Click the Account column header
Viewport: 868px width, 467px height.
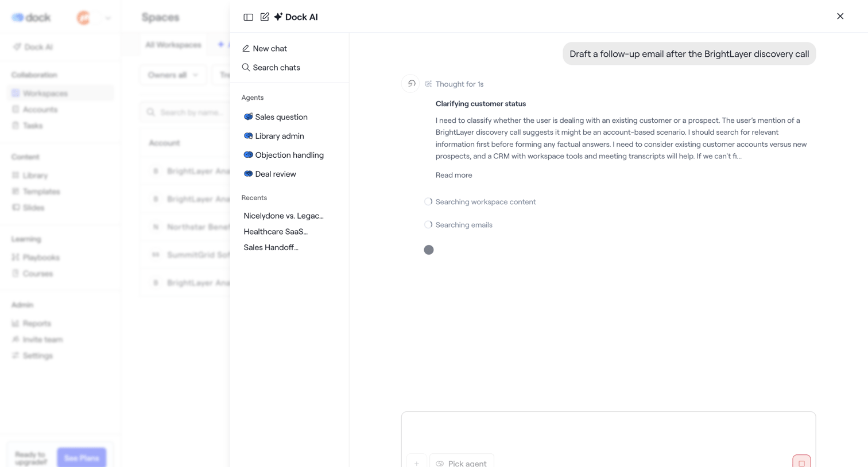coord(164,143)
